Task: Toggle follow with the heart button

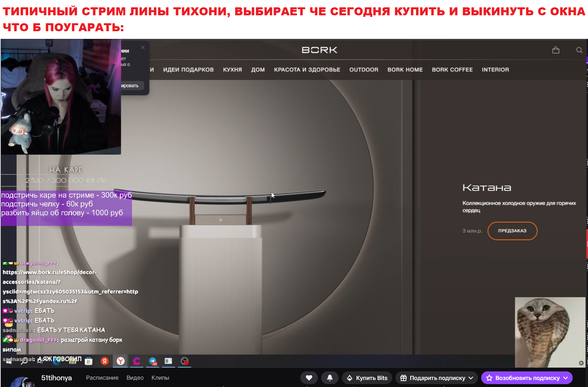Action: point(309,378)
